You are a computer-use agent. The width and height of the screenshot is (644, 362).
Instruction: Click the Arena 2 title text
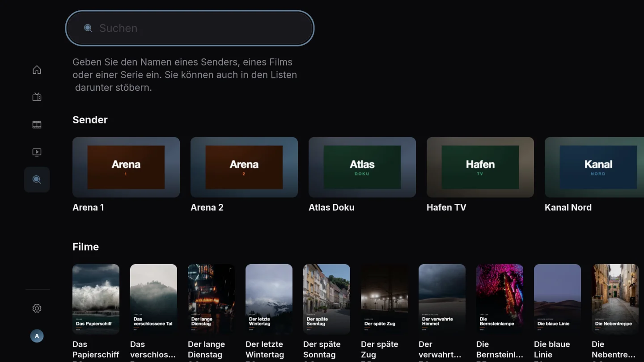pos(207,207)
